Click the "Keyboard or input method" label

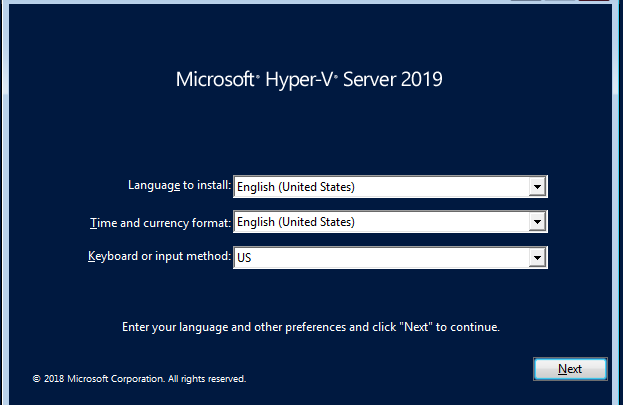coord(159,258)
